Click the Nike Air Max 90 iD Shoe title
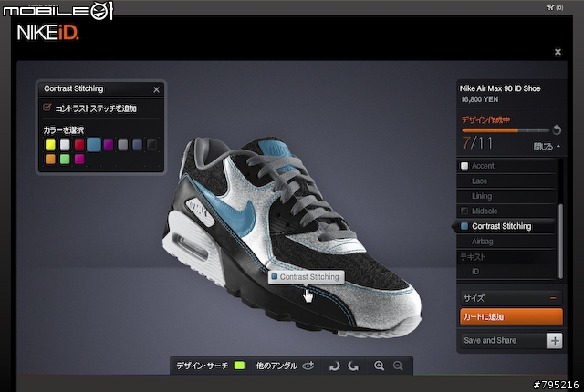This screenshot has height=392, width=584. point(500,88)
